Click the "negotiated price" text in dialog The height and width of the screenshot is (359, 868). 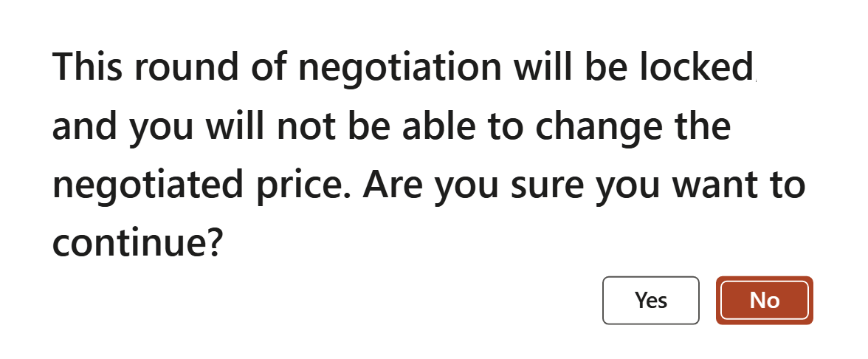[202, 185]
